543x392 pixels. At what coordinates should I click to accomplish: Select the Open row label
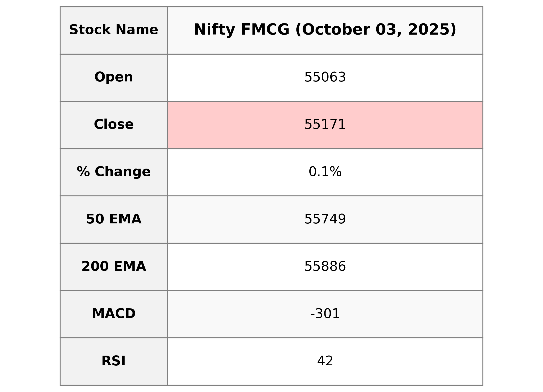point(113,77)
